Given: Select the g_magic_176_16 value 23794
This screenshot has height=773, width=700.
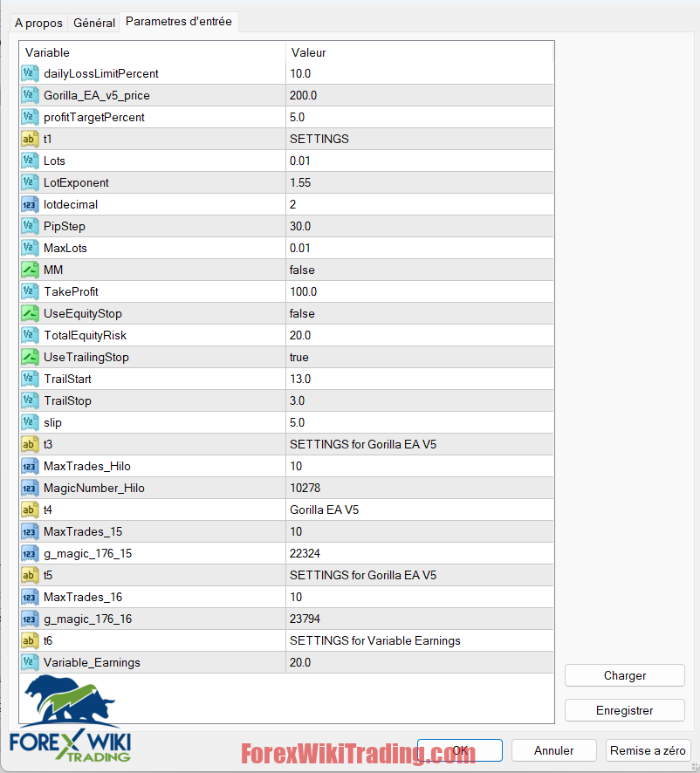Looking at the screenshot, I should click(305, 619).
